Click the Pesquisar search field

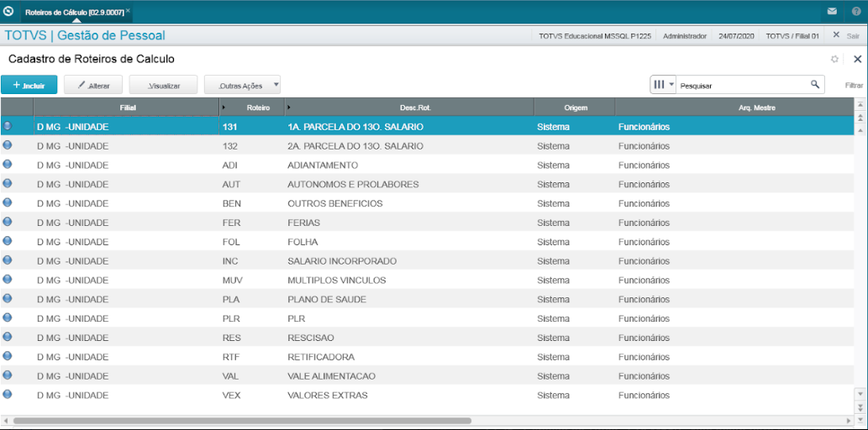click(x=744, y=85)
